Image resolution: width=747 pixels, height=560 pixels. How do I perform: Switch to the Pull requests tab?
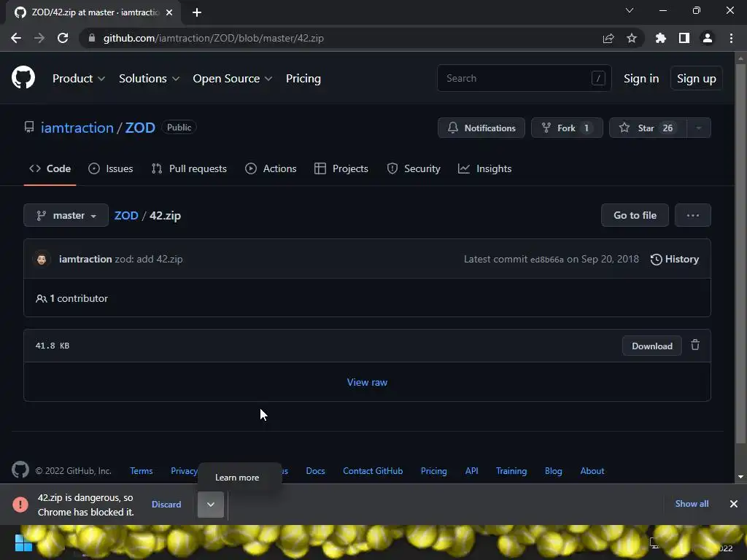189,168
